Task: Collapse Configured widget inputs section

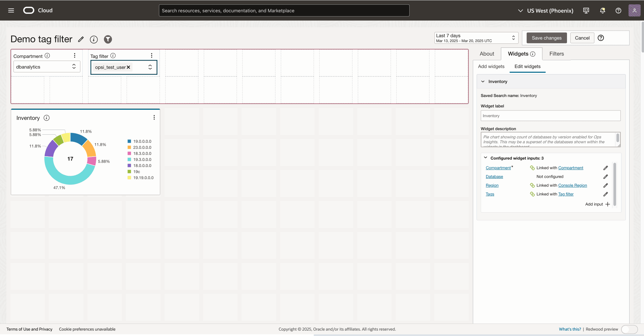Action: coord(485,158)
